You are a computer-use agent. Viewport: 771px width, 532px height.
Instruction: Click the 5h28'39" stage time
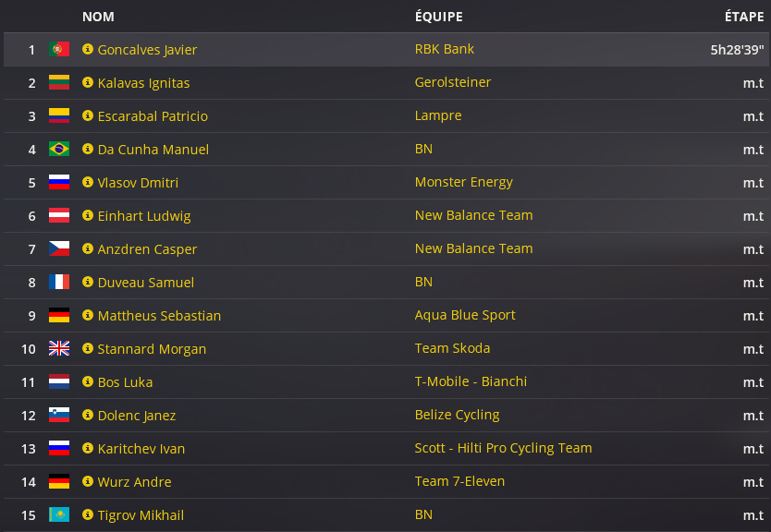tap(737, 50)
